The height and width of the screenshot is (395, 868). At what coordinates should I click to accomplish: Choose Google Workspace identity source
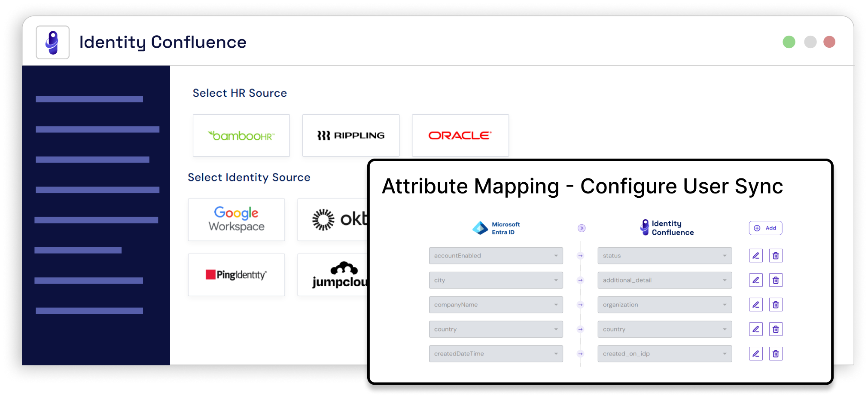click(x=236, y=220)
